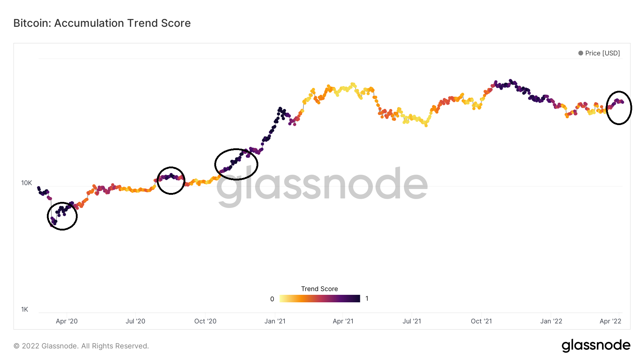Select the Jan '21 x-axis label
Image resolution: width=644 pixels, height=362 pixels.
tap(275, 321)
